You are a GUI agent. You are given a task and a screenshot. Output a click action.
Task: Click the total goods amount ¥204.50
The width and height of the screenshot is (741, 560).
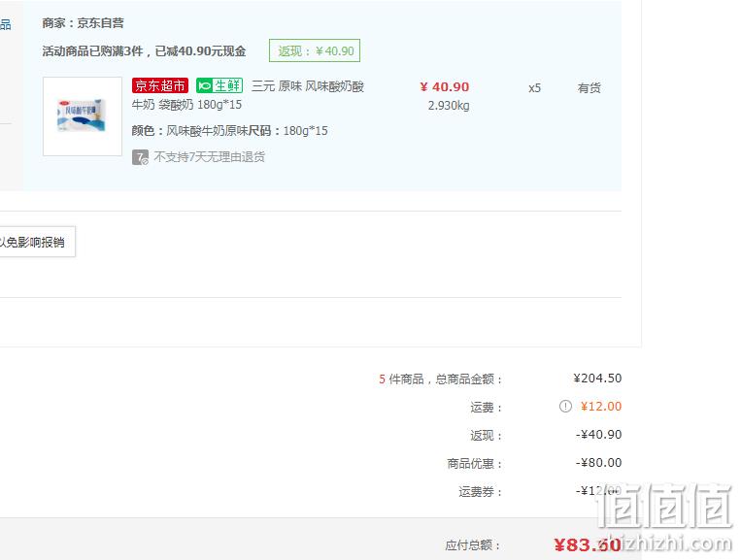point(597,379)
